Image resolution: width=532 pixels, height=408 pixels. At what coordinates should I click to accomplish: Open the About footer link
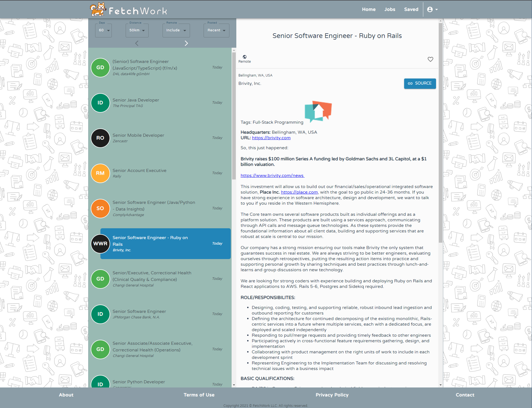click(66, 395)
